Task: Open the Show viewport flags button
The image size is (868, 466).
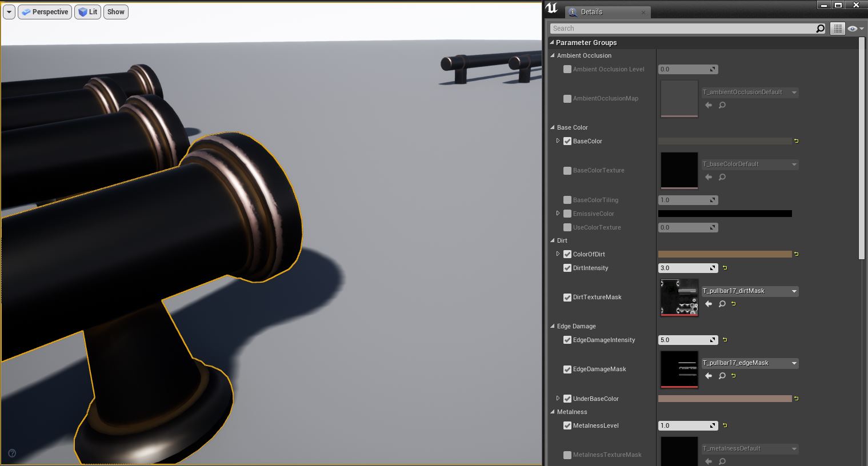Action: (x=116, y=12)
